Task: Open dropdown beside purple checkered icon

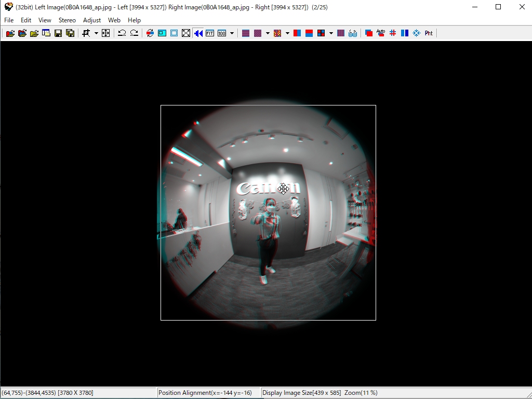Action: 268,33
